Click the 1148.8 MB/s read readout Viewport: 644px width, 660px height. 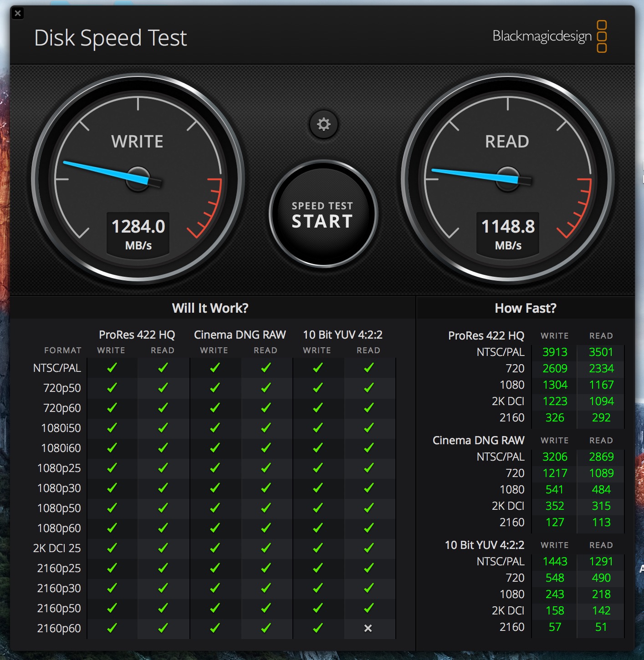click(x=508, y=233)
